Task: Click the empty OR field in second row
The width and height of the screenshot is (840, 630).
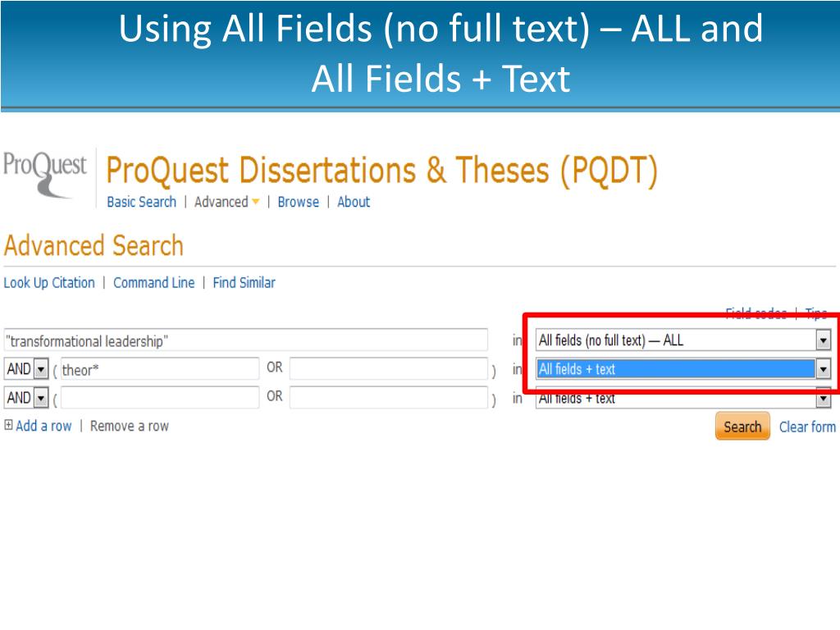Action: pos(388,369)
